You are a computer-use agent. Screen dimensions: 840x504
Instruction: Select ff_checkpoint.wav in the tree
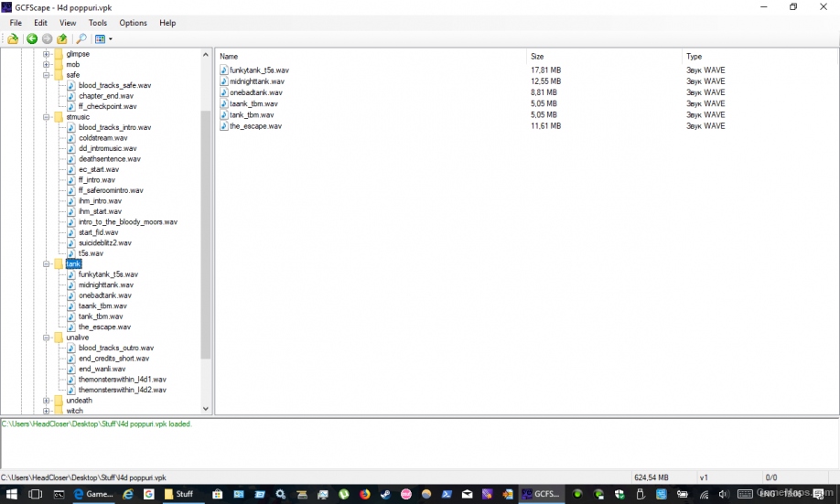click(x=108, y=106)
